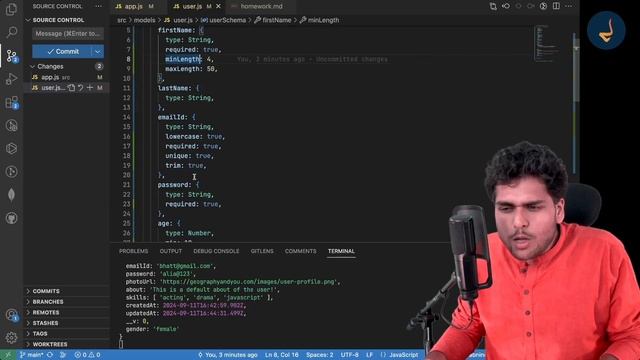The height and width of the screenshot is (360, 640).
Task: Open the Source Control view icon
Action: [11, 56]
